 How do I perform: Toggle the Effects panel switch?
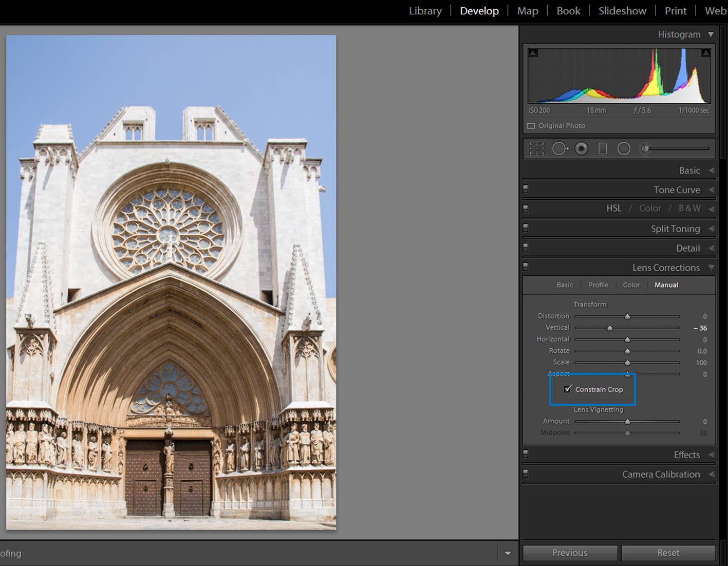[x=526, y=454]
